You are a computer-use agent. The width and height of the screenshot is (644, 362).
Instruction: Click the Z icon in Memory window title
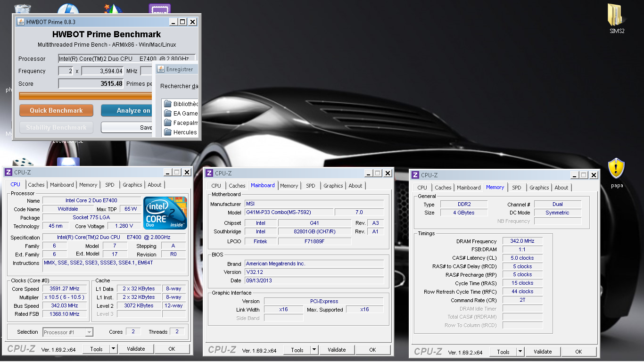415,175
